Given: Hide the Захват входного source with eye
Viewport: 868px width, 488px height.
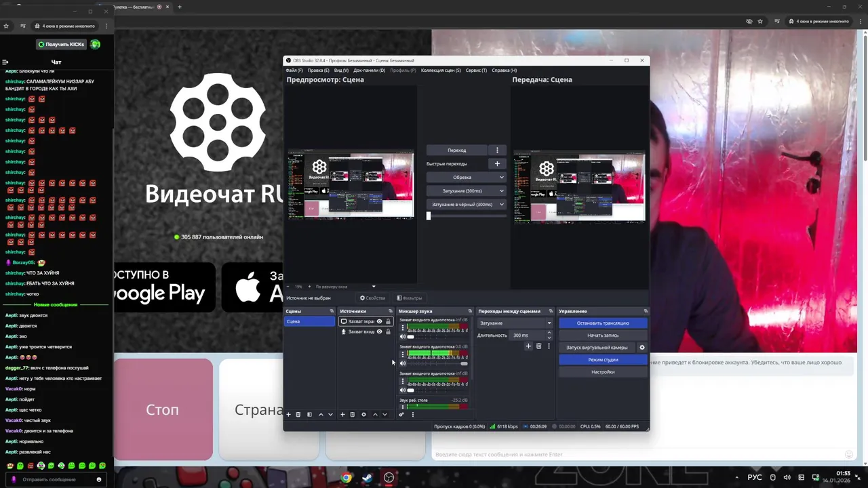Looking at the screenshot, I should tap(379, 331).
